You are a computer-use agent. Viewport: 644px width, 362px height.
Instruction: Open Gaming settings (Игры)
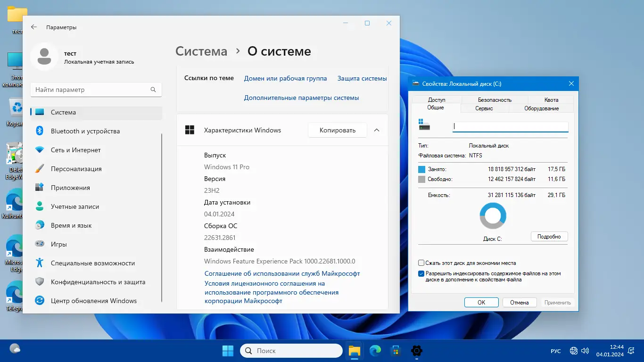click(x=96, y=244)
